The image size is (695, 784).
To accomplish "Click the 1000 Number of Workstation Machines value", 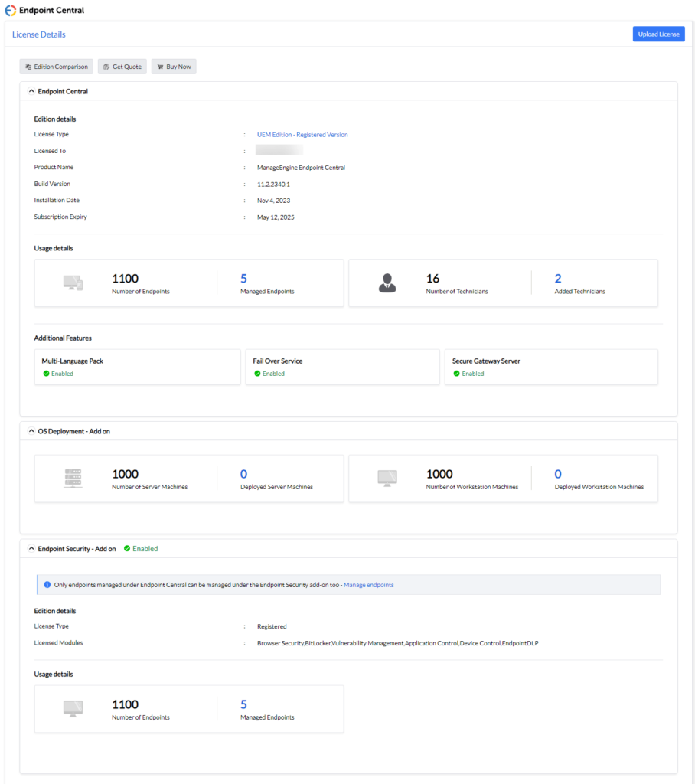I will pyautogui.click(x=439, y=474).
